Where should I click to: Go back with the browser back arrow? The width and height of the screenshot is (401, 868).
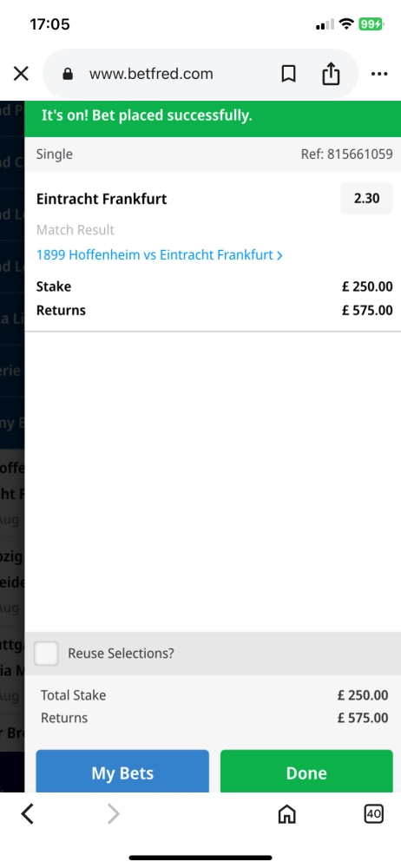click(27, 814)
